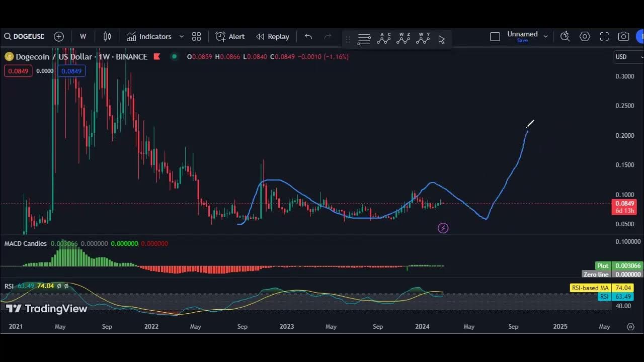
Task: Take a chart snapshot with camera icon
Action: tap(624, 37)
